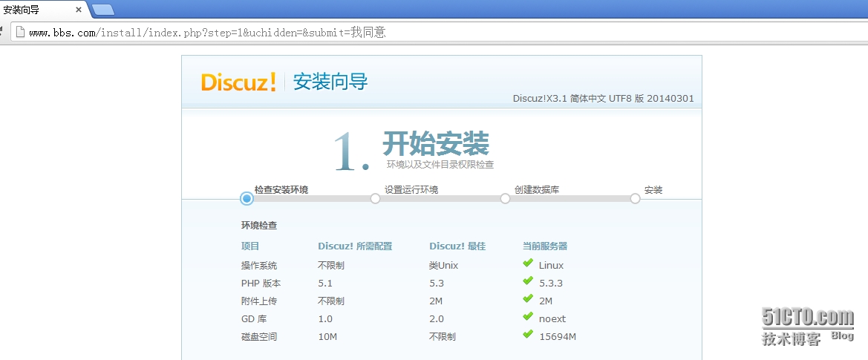Screen dimensions: 868x360
Task: Select the 安装向导 browser tab
Action: (42, 10)
